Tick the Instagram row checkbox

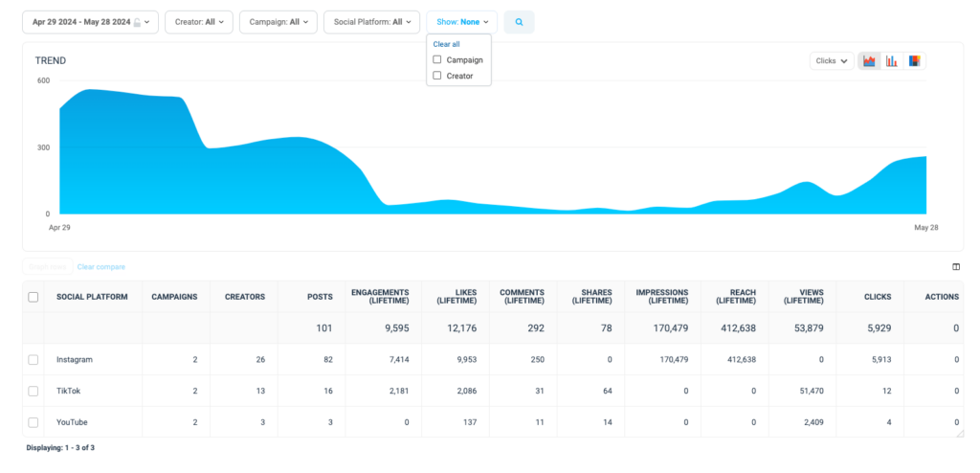33,360
